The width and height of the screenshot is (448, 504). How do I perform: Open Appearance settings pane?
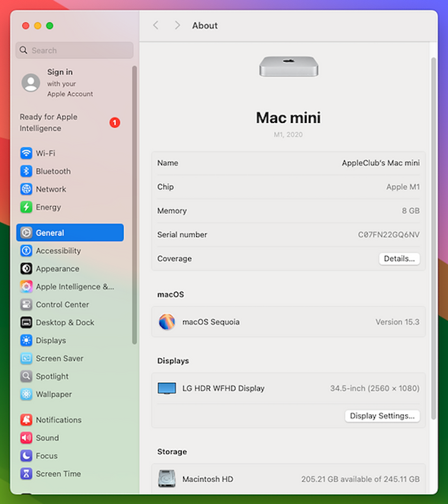[x=70, y=269]
